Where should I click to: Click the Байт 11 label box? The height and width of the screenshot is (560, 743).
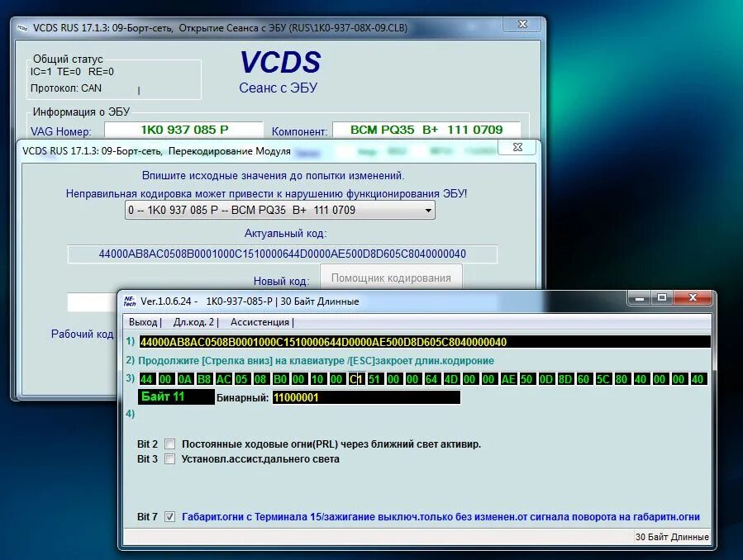[x=176, y=396]
